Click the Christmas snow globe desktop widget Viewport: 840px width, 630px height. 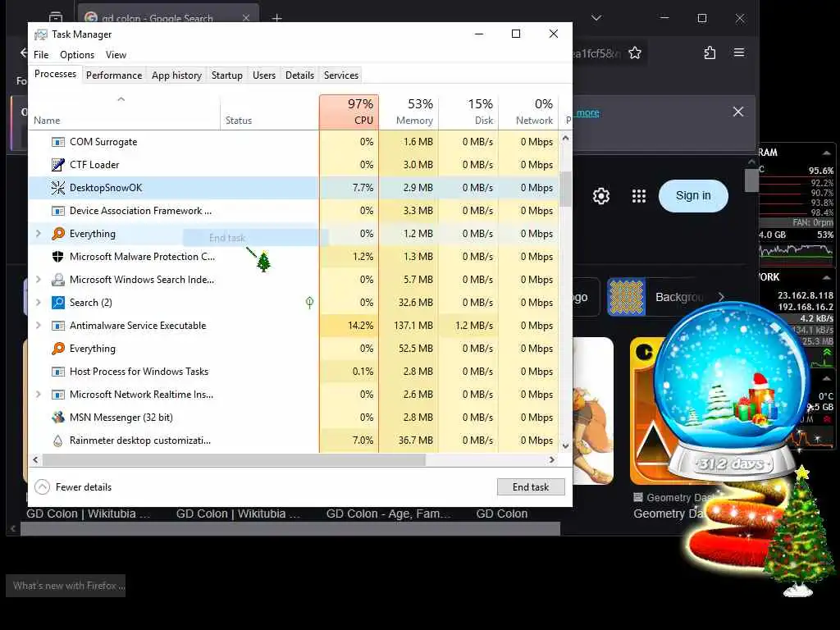[731, 391]
